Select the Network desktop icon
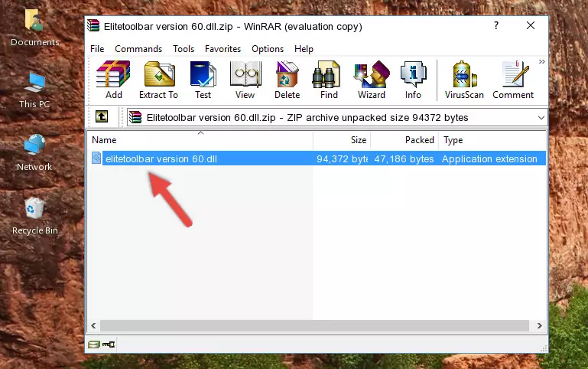The height and width of the screenshot is (369, 588). [34, 153]
